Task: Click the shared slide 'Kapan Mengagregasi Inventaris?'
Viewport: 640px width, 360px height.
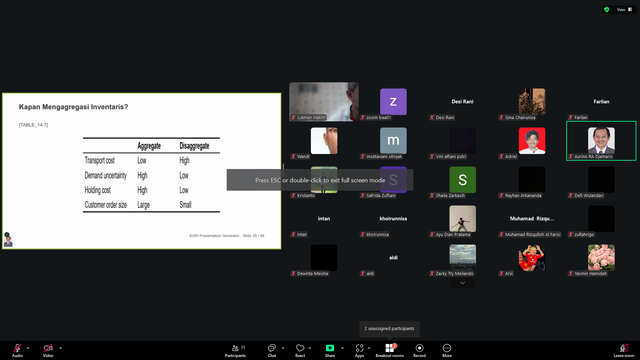Action: click(x=142, y=171)
